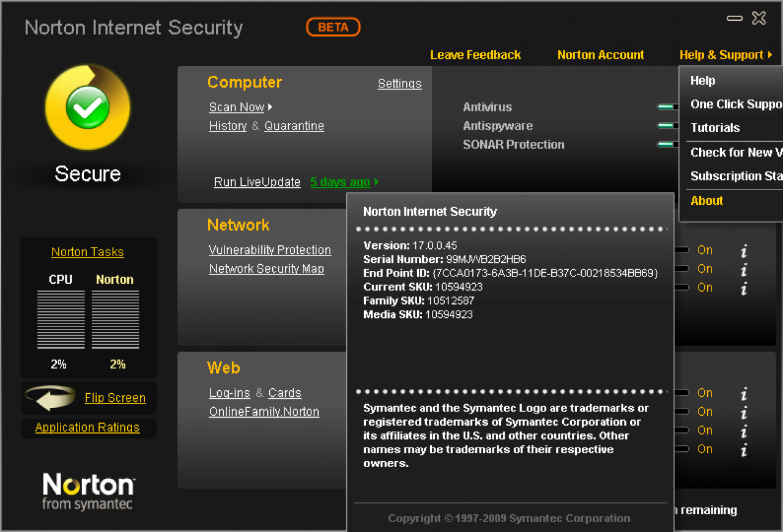Open Subscription Status menu item

click(x=737, y=176)
